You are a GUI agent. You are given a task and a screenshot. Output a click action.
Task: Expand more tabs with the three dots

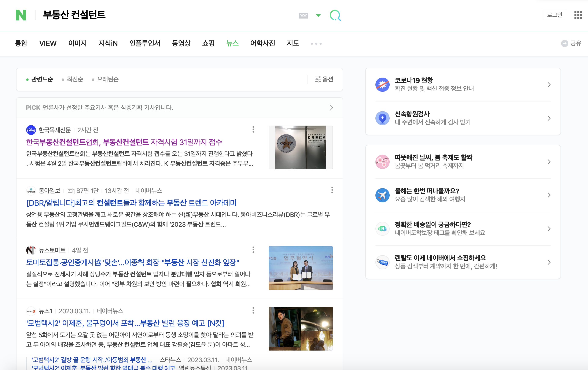coord(316,44)
